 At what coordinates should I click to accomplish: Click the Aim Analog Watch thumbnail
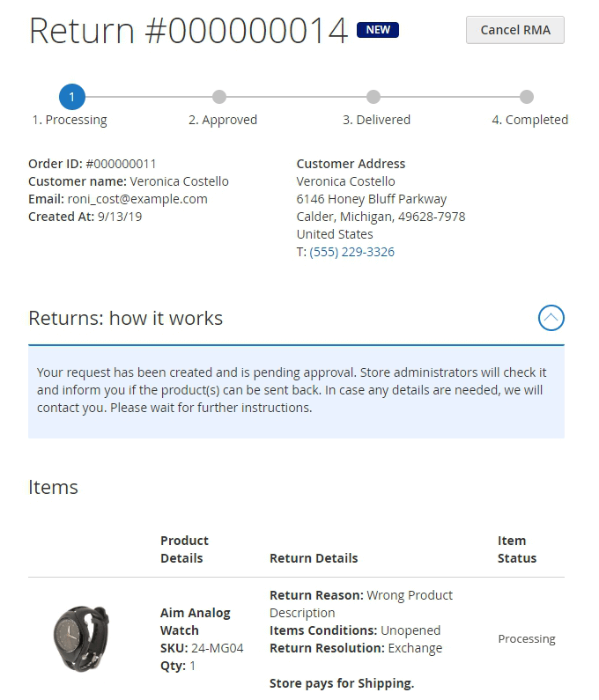81,638
